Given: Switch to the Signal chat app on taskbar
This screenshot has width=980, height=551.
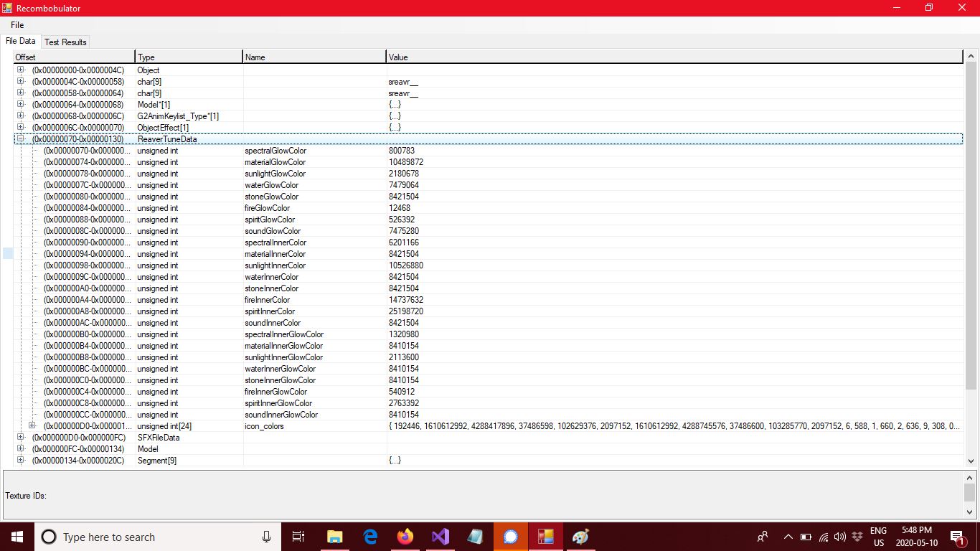Looking at the screenshot, I should point(511,537).
